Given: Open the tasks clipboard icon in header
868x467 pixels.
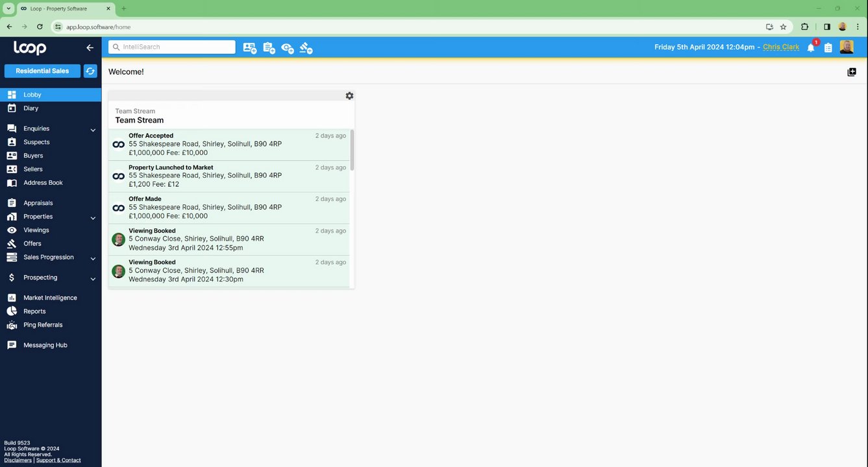Looking at the screenshot, I should coord(828,47).
